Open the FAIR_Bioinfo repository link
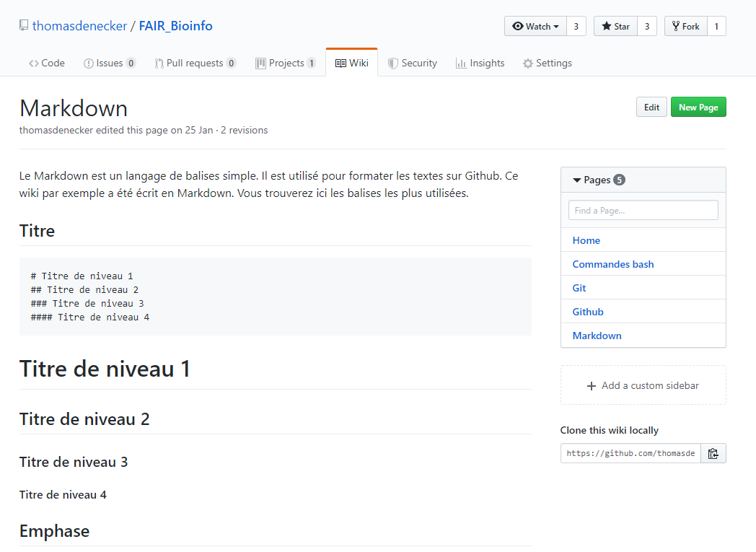This screenshot has height=552, width=756. (x=175, y=26)
